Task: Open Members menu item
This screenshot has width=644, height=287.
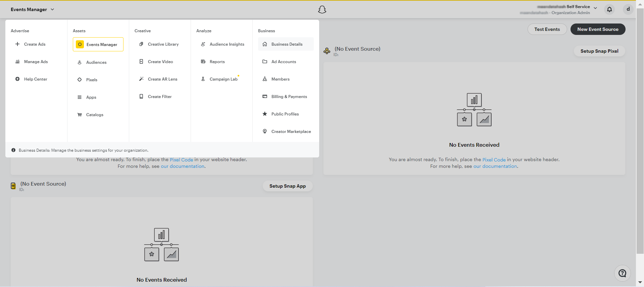Action: point(286,79)
